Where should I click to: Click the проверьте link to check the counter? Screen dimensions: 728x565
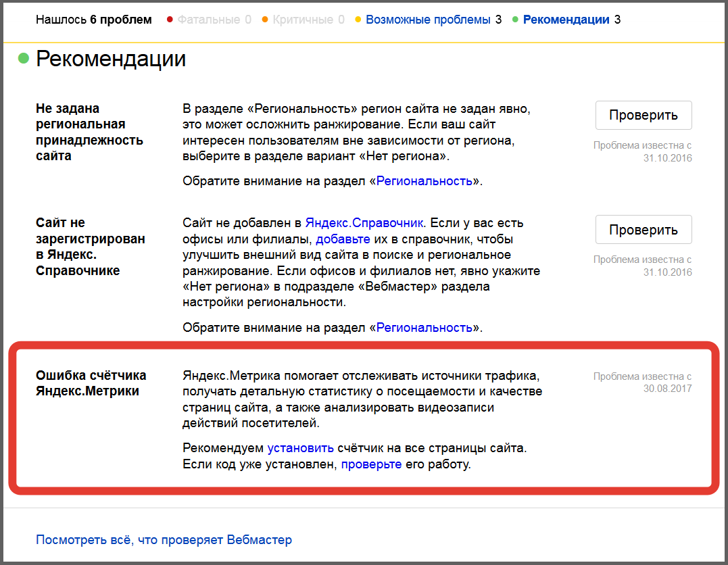coord(371,465)
